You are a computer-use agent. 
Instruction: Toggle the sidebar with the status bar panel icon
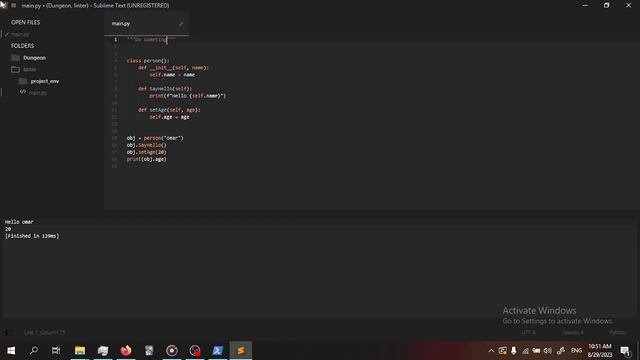point(8,332)
